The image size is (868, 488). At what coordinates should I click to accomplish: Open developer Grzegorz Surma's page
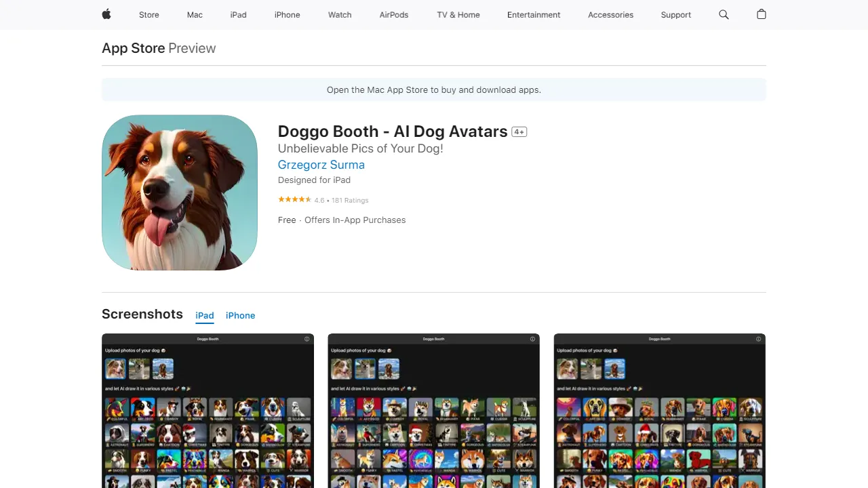coord(321,165)
